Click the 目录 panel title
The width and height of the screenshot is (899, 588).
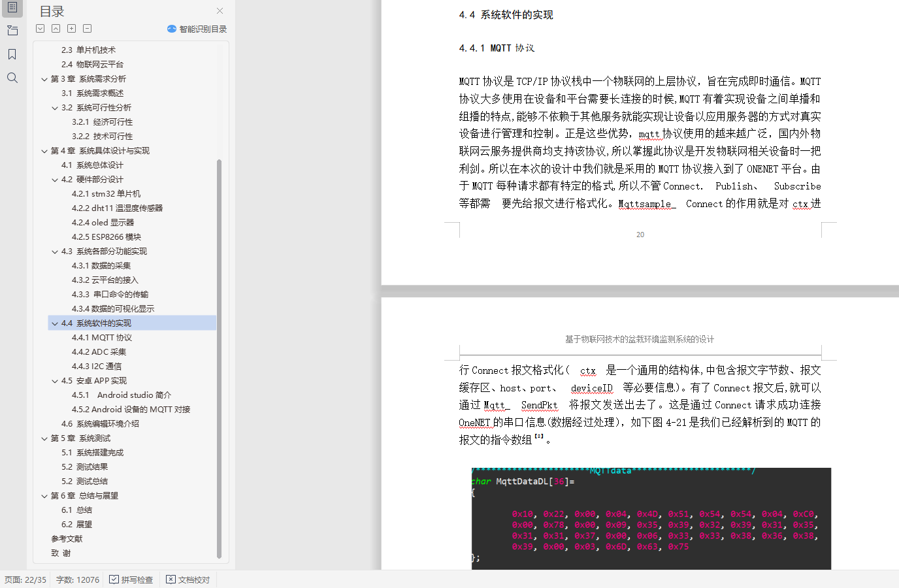tap(52, 11)
